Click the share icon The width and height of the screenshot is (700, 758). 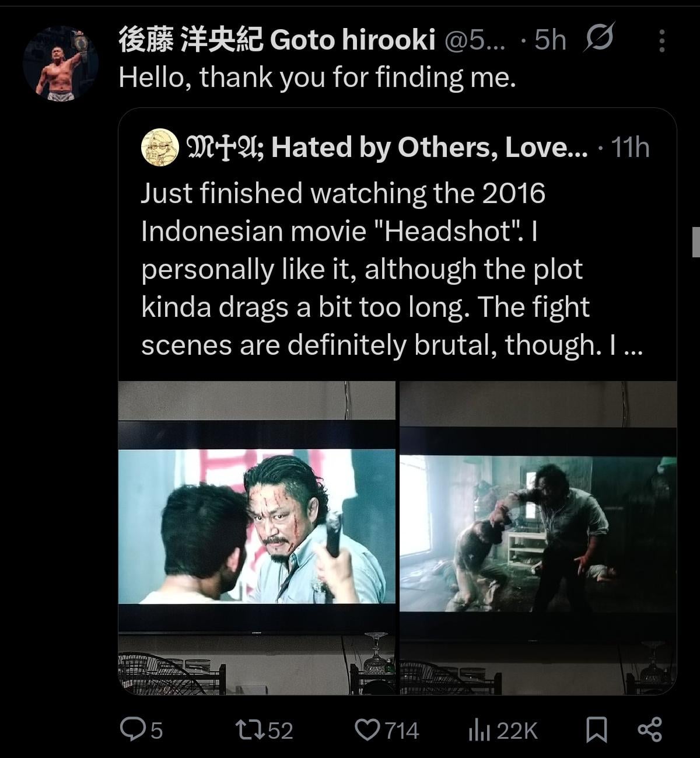click(x=650, y=729)
